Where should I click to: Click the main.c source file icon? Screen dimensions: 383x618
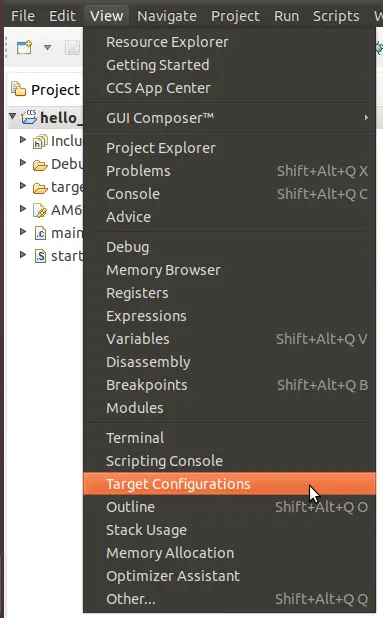click(x=40, y=233)
